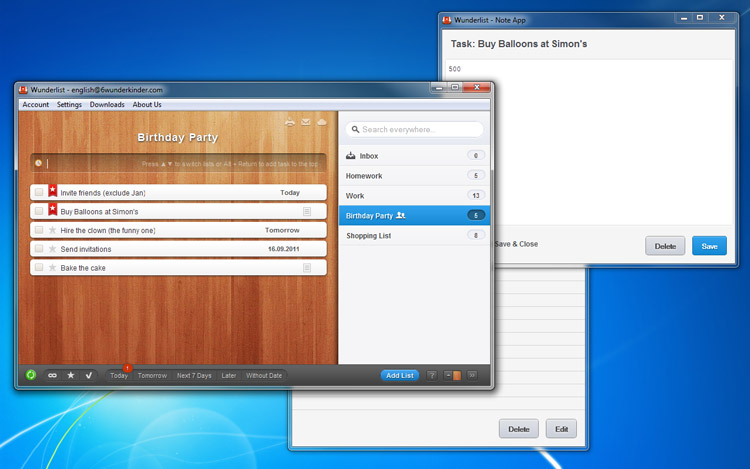Click the 16.09.2011 date on Send invitations
Image resolution: width=750 pixels, height=469 pixels.
click(284, 249)
